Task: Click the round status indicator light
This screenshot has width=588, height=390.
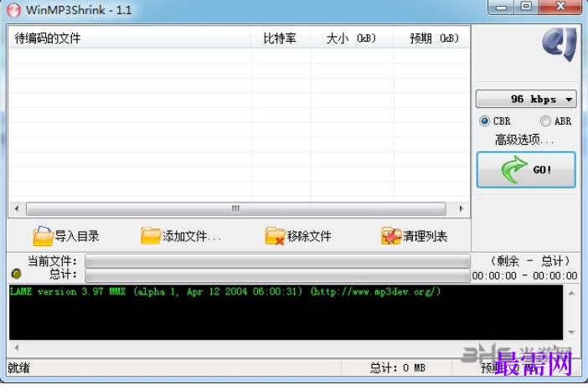Action: point(16,274)
